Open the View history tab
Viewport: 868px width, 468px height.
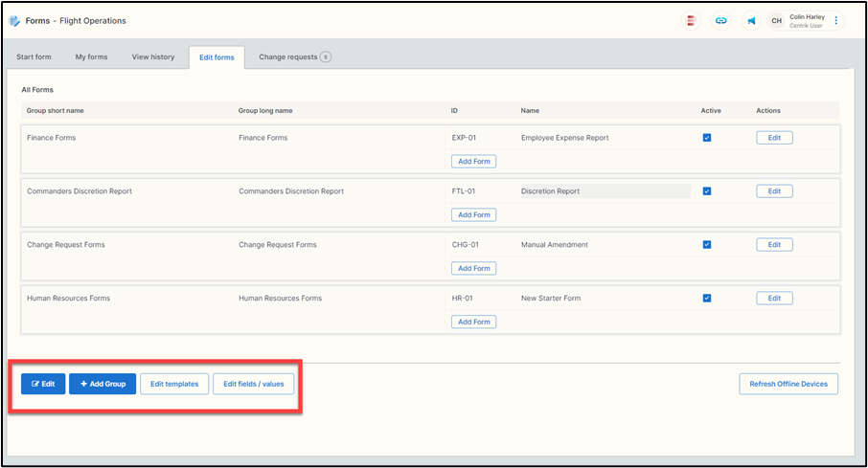coord(153,57)
